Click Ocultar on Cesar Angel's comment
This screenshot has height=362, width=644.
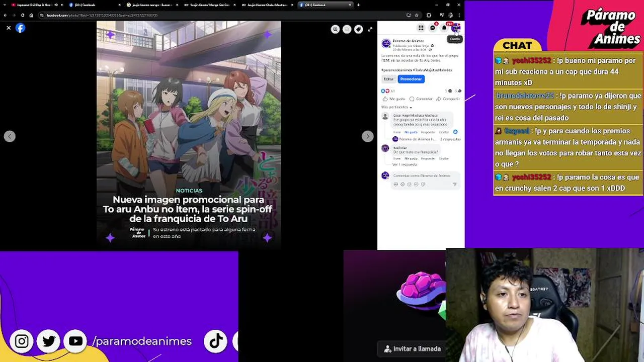[444, 132]
